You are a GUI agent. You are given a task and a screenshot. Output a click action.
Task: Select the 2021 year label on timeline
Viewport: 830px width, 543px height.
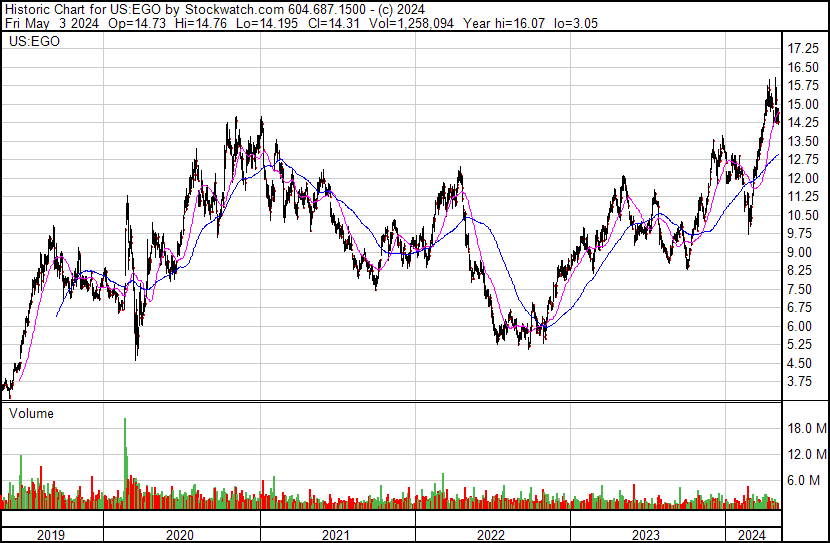(336, 535)
